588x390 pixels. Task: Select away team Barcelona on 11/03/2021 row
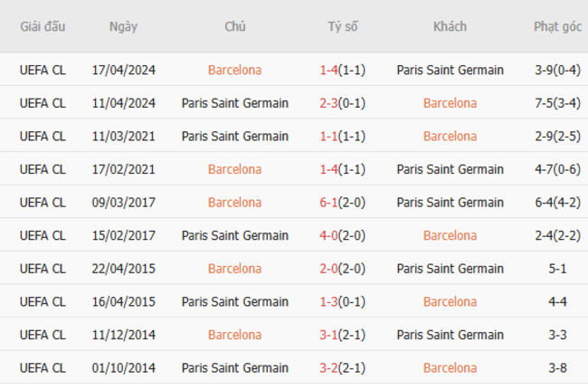450,137
